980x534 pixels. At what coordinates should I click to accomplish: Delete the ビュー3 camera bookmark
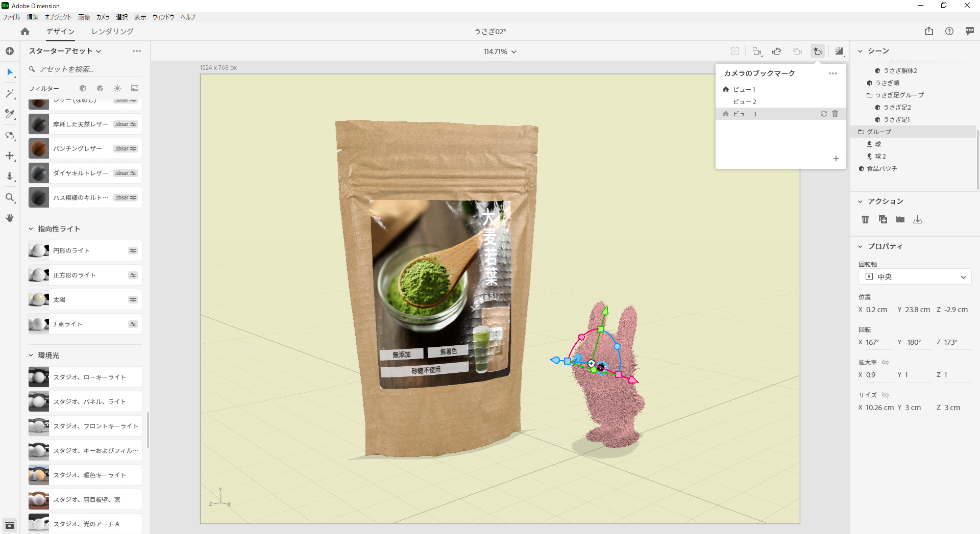click(x=835, y=114)
